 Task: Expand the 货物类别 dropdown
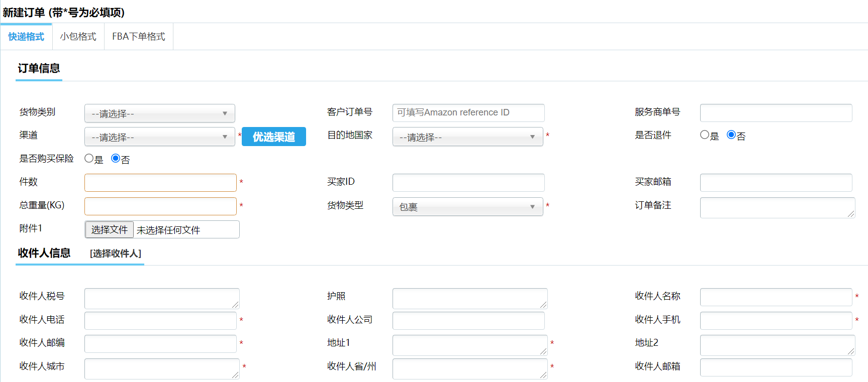pos(159,113)
